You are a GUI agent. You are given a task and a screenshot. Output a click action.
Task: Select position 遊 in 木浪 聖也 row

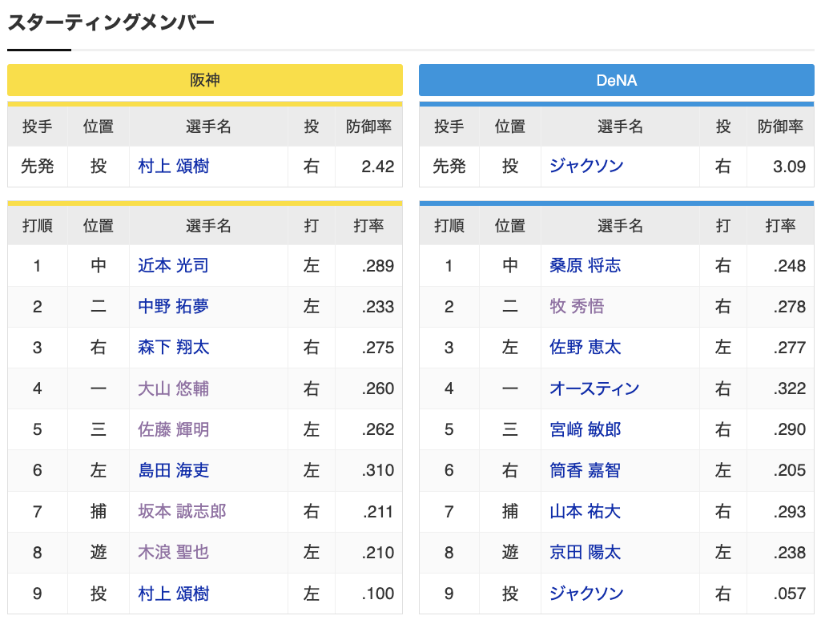pyautogui.click(x=99, y=552)
